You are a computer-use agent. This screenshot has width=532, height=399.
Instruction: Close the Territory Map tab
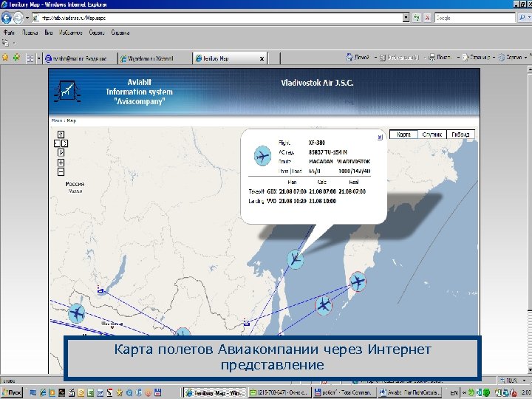262,58
